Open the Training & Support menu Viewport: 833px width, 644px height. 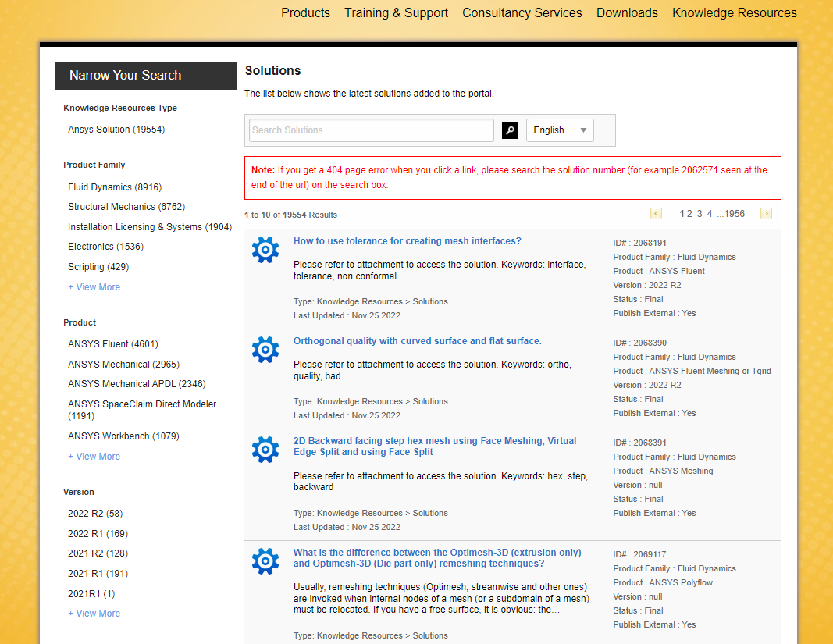tap(396, 12)
